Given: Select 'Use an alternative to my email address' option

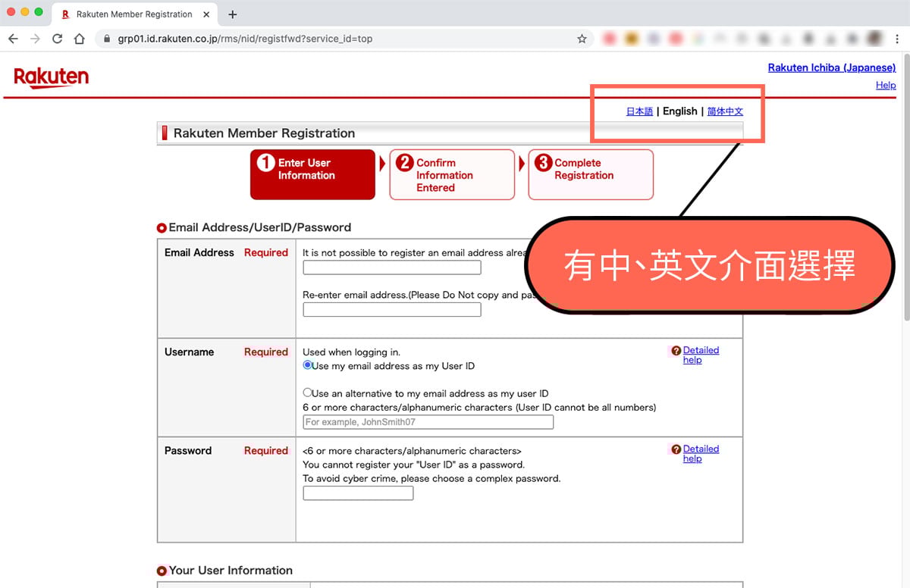Looking at the screenshot, I should click(x=307, y=393).
